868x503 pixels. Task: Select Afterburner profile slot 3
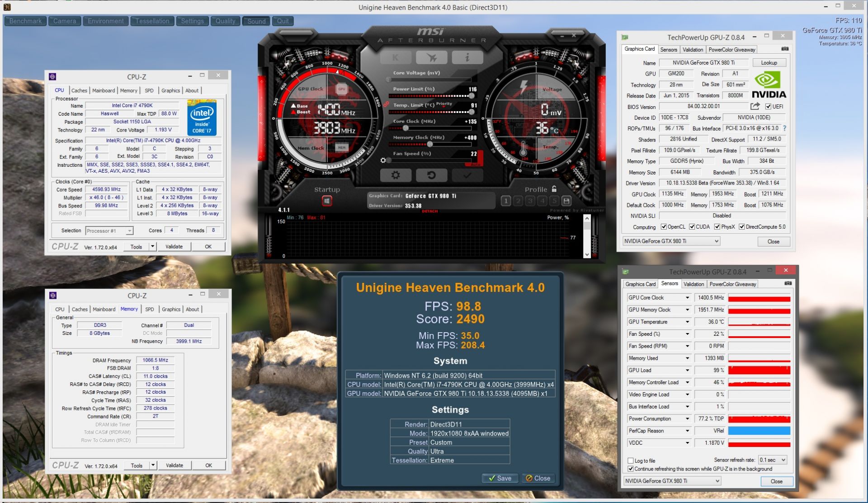530,201
